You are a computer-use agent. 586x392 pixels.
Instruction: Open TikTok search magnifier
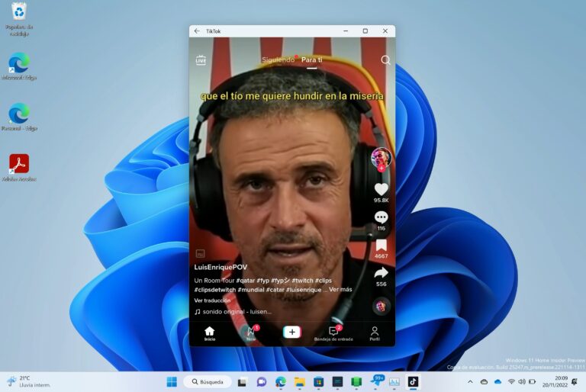click(x=385, y=60)
